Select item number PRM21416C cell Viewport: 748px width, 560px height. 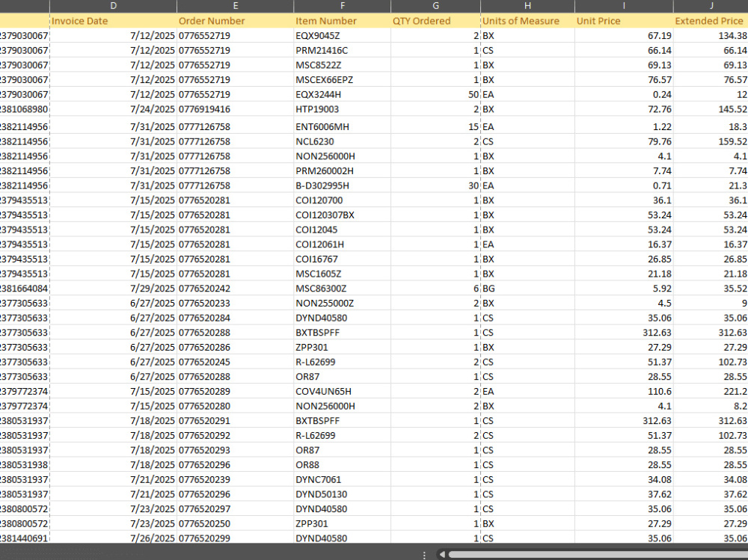[342, 51]
